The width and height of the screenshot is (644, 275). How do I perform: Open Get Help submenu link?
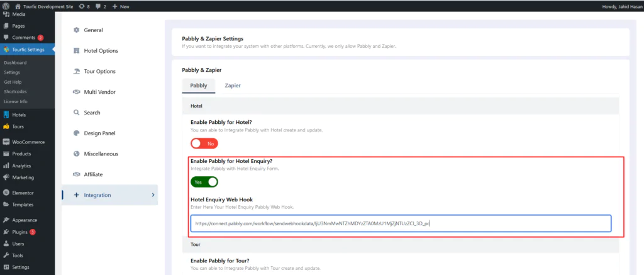pyautogui.click(x=13, y=82)
